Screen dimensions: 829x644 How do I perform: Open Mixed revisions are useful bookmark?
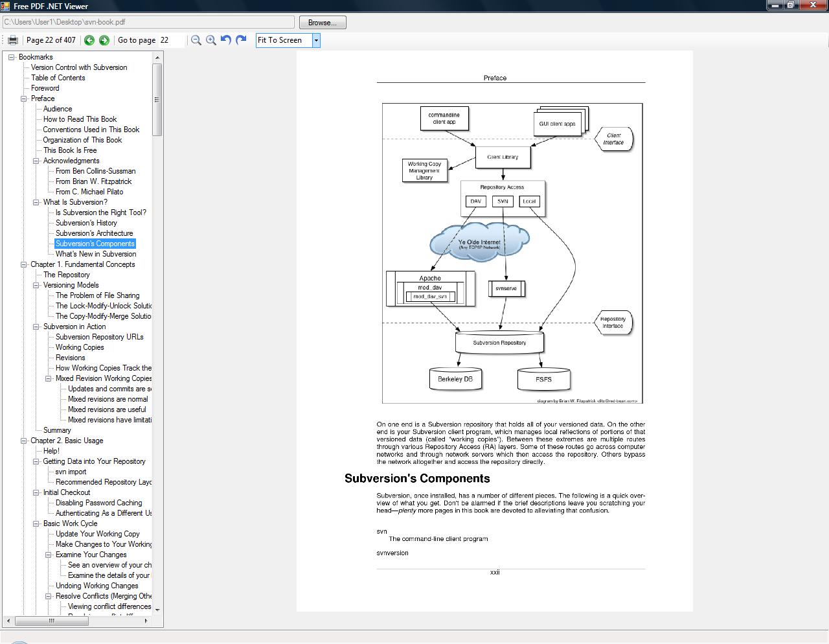[107, 409]
